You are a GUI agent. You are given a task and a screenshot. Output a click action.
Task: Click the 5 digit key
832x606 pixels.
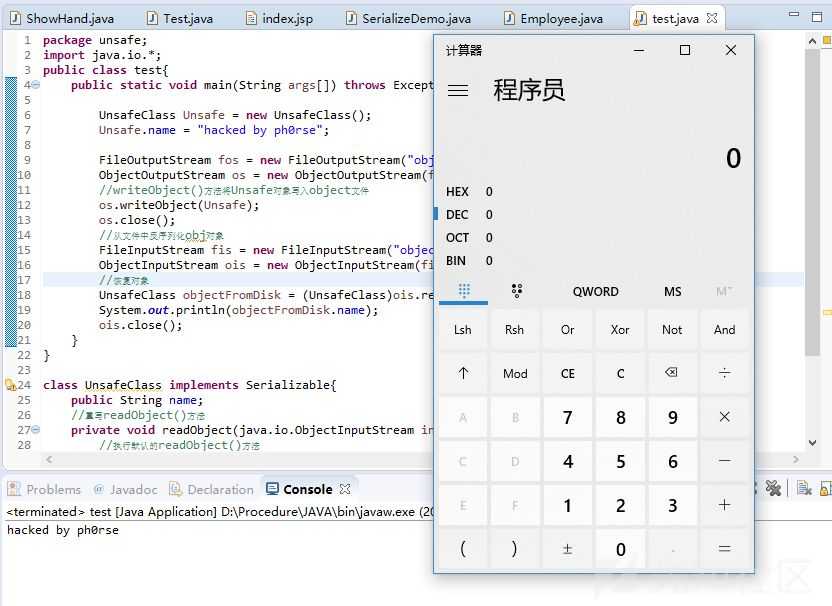coord(620,461)
